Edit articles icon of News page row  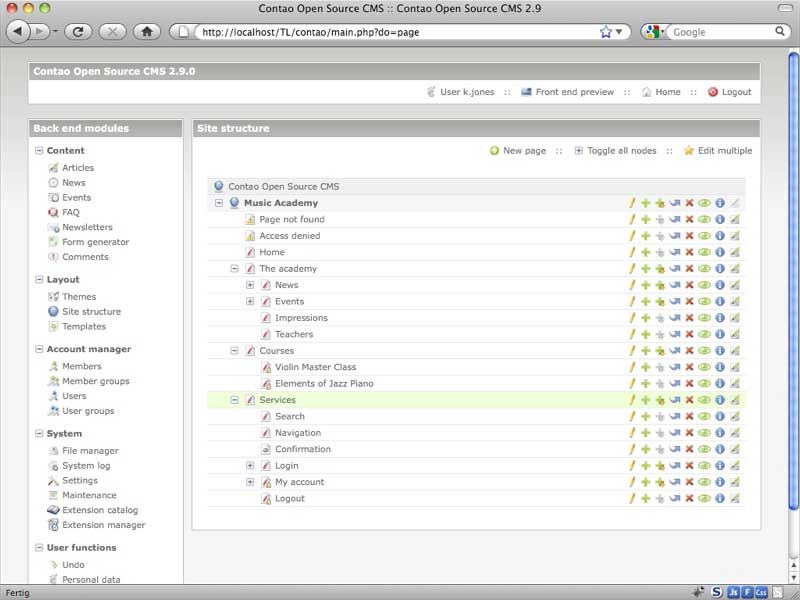pos(735,285)
